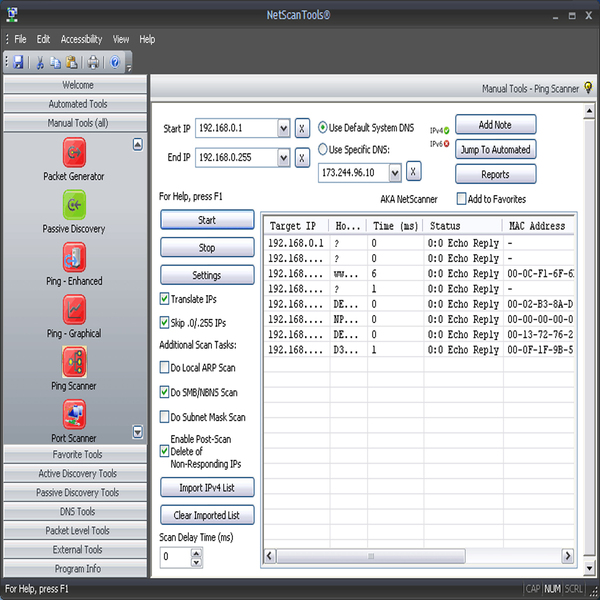Viewport: 600px width, 600px height.
Task: Expand the specific DNS address dropdown
Action: pyautogui.click(x=395, y=172)
